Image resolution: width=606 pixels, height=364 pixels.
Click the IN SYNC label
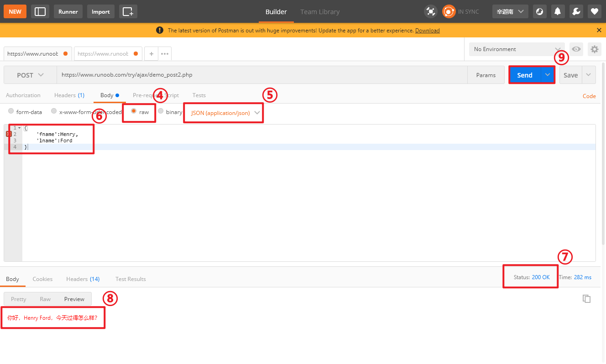tap(469, 11)
